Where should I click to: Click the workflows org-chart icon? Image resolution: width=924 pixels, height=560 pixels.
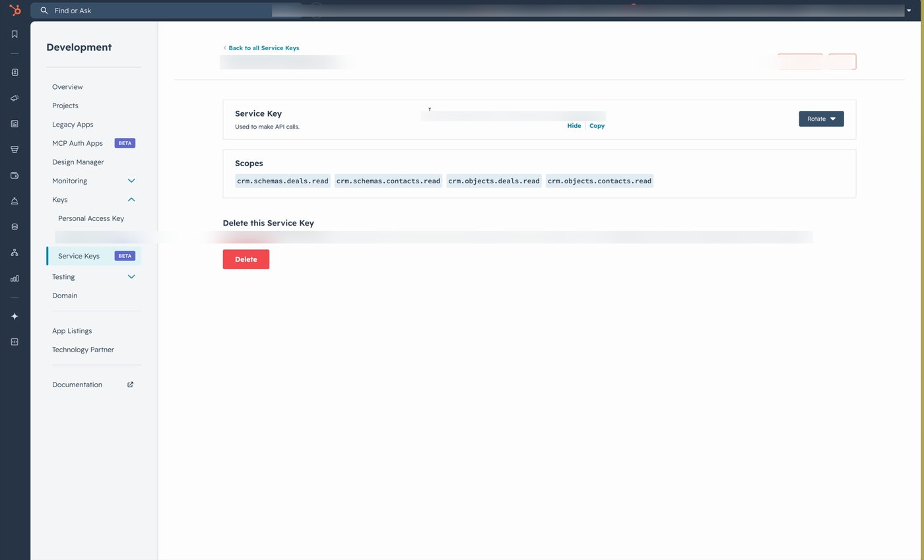pyautogui.click(x=15, y=252)
